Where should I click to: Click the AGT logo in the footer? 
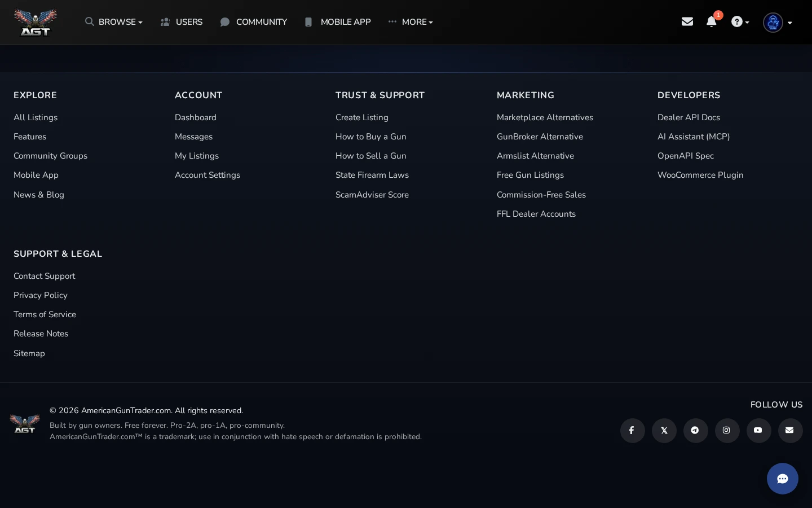tap(25, 424)
